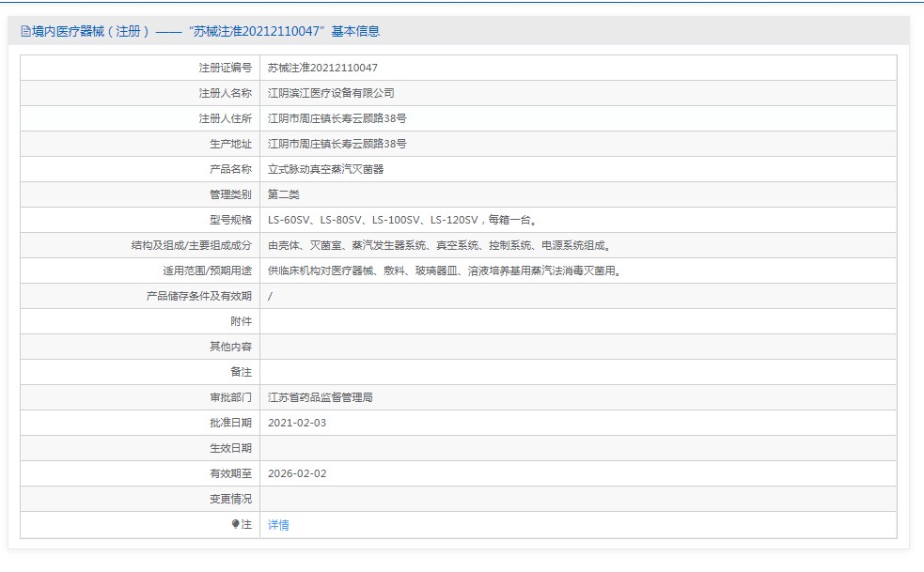Click the 型号规格 label
The image size is (924, 572).
[x=230, y=220]
